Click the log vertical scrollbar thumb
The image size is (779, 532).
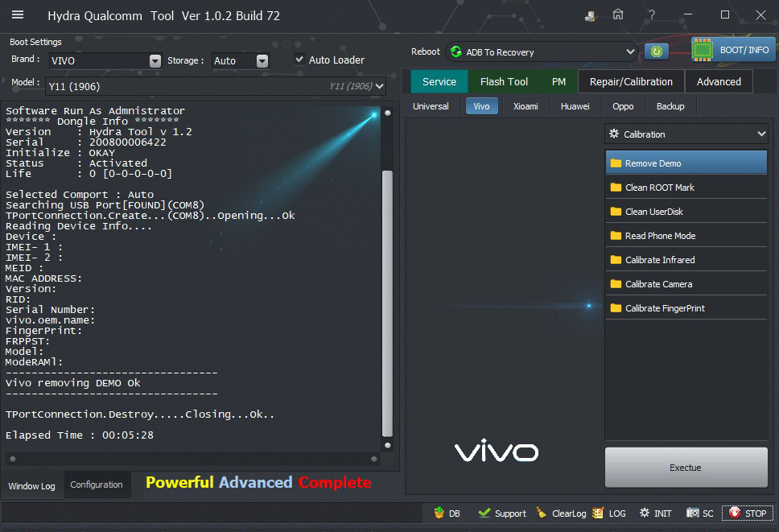388,303
